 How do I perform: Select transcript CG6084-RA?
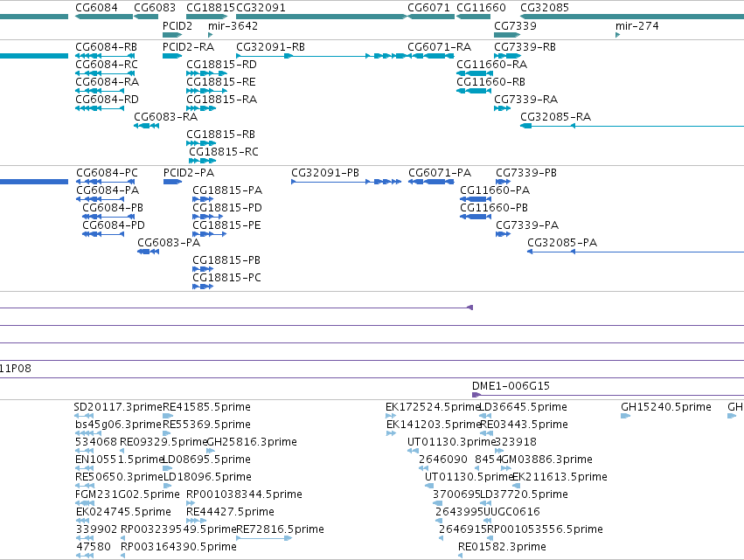pyautogui.click(x=108, y=82)
